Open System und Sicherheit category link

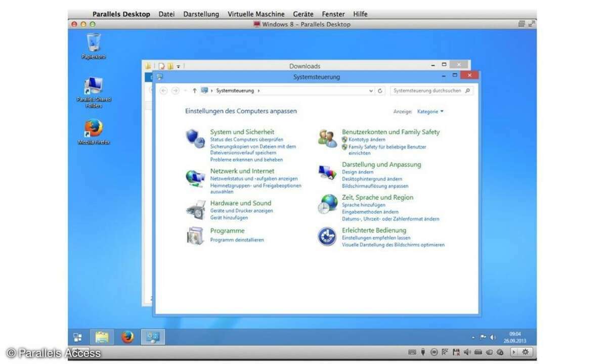(x=242, y=132)
